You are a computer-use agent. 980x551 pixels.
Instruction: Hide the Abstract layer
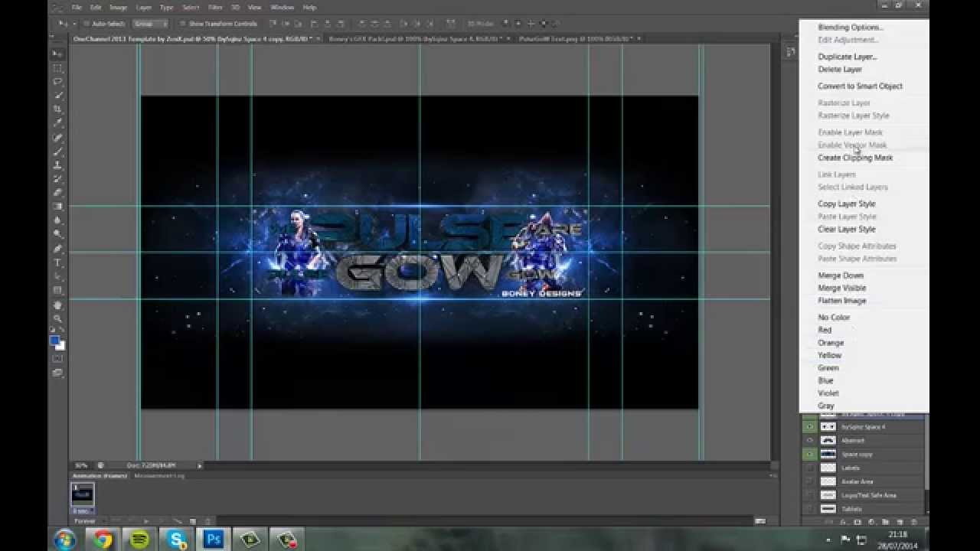[809, 440]
